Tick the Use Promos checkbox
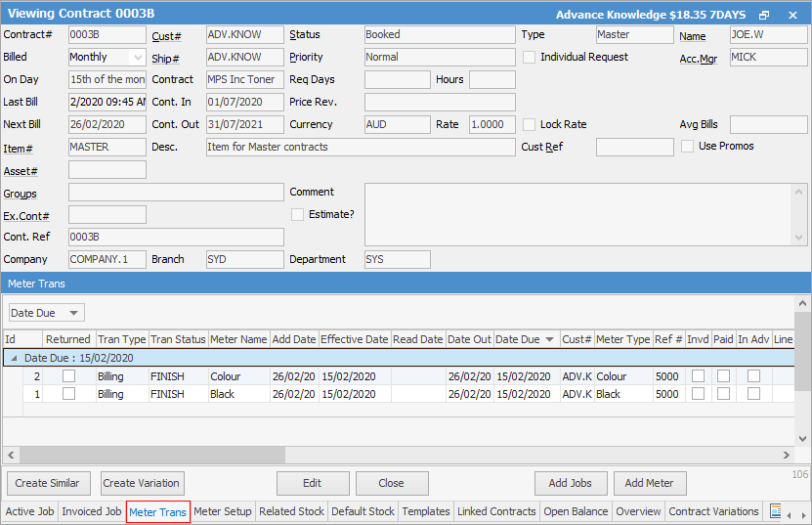 pyautogui.click(x=688, y=147)
